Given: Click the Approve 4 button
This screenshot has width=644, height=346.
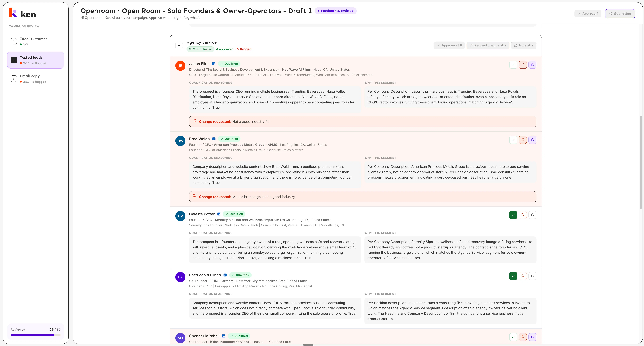Looking at the screenshot, I should [x=588, y=14].
